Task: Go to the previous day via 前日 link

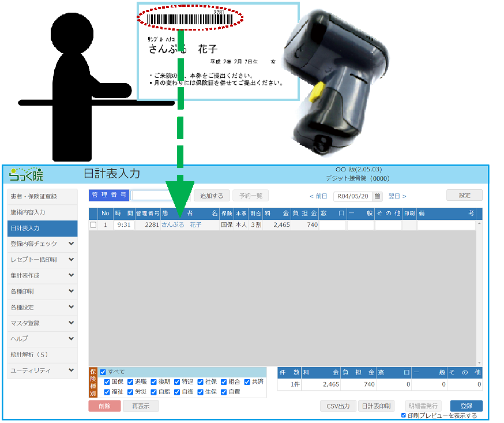Action: tap(318, 196)
